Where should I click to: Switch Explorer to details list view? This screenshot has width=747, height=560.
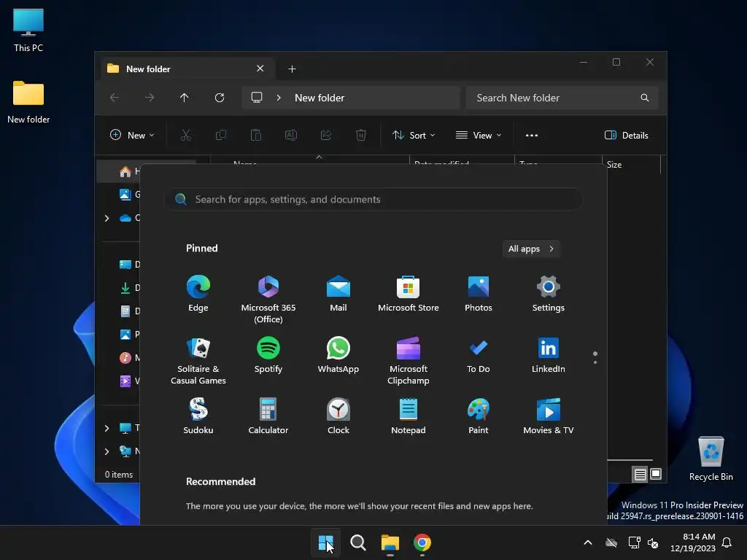[x=640, y=474]
